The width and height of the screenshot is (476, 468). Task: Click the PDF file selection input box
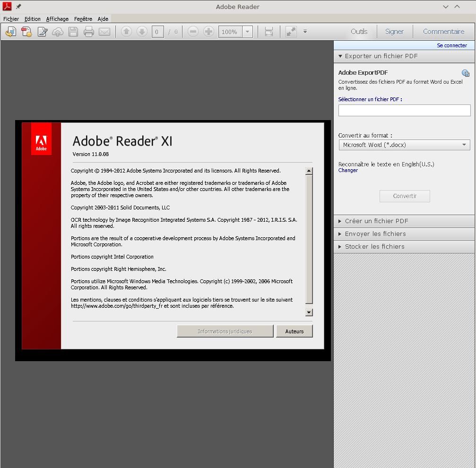coord(404,111)
